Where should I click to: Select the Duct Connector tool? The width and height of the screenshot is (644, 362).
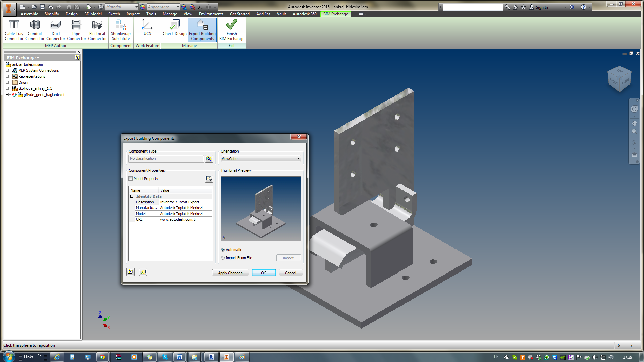pyautogui.click(x=56, y=30)
